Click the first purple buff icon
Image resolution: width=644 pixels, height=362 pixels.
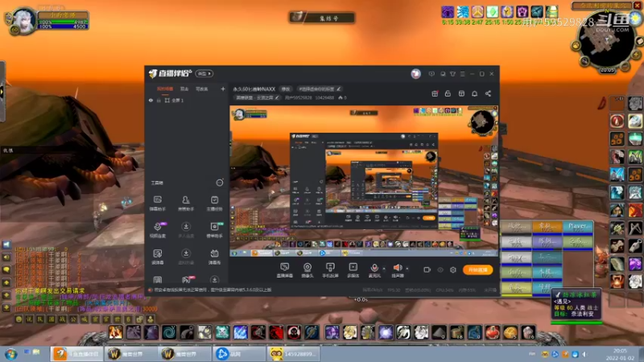click(448, 11)
